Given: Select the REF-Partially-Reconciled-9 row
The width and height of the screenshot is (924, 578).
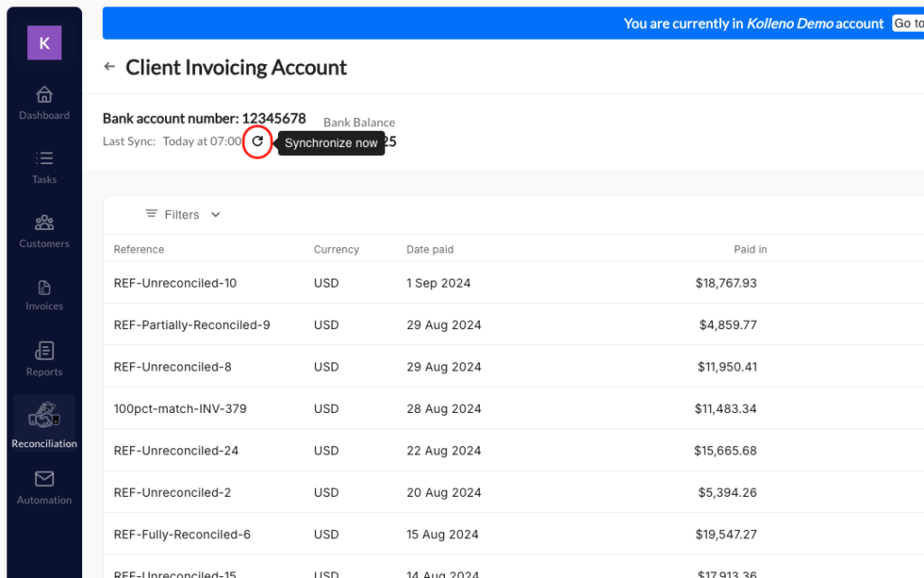Looking at the screenshot, I should coord(191,325).
